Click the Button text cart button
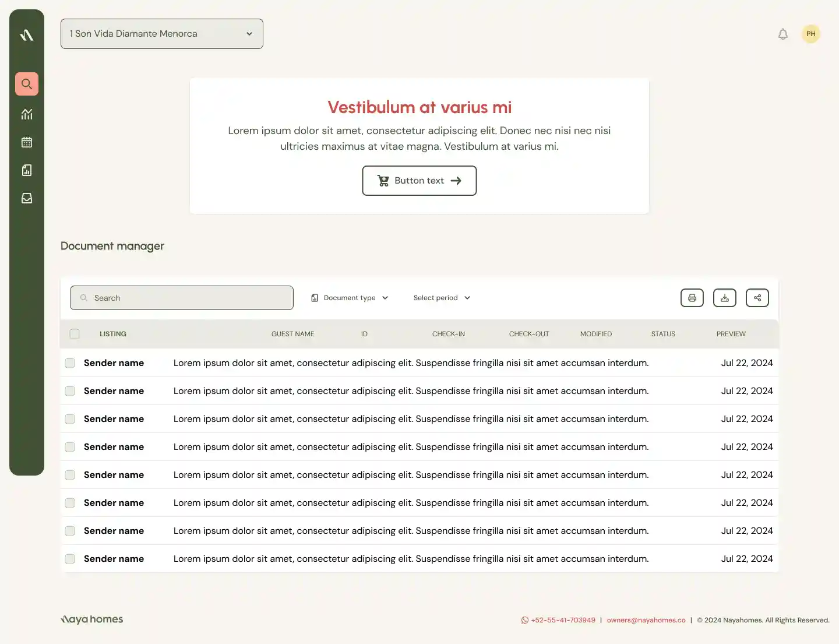 [x=419, y=181]
